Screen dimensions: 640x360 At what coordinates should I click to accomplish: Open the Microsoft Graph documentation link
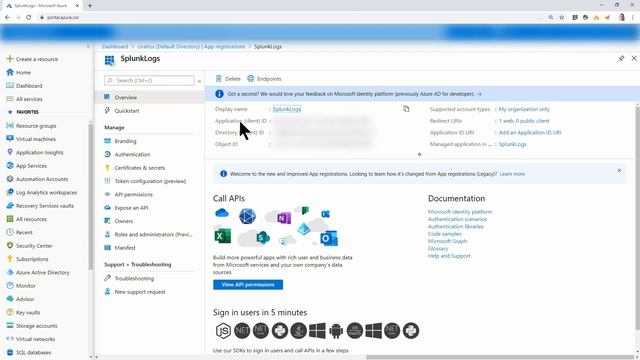coord(447,241)
